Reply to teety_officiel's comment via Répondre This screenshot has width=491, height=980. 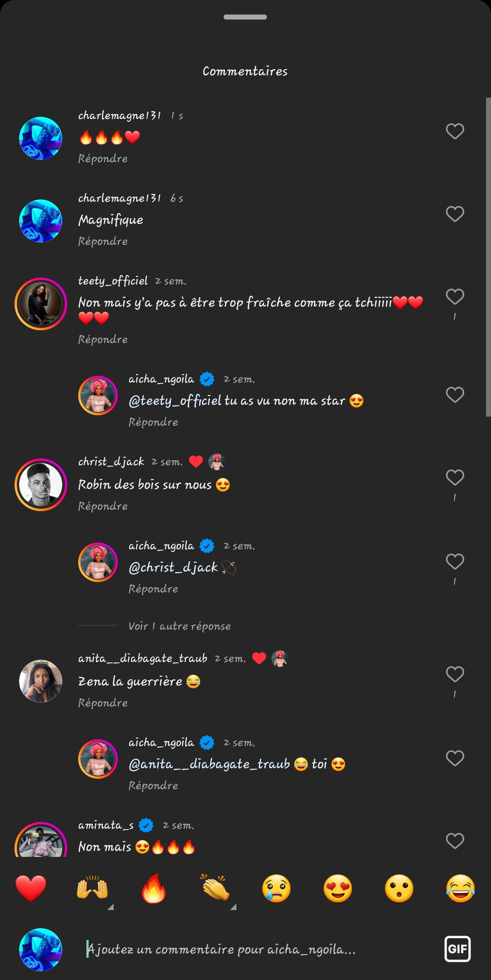(103, 339)
